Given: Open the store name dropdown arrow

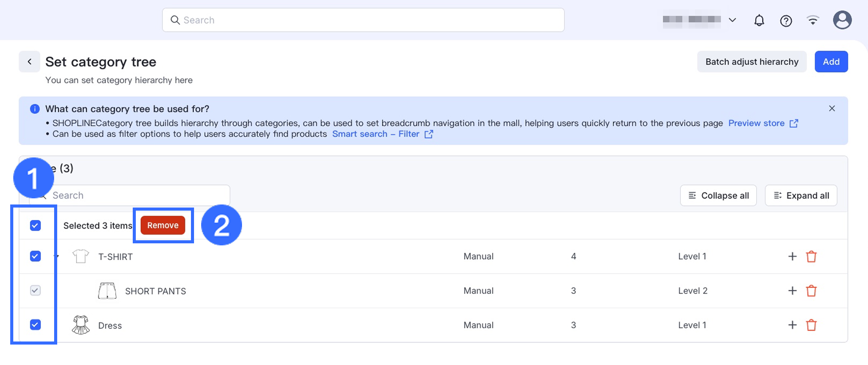Looking at the screenshot, I should (732, 20).
